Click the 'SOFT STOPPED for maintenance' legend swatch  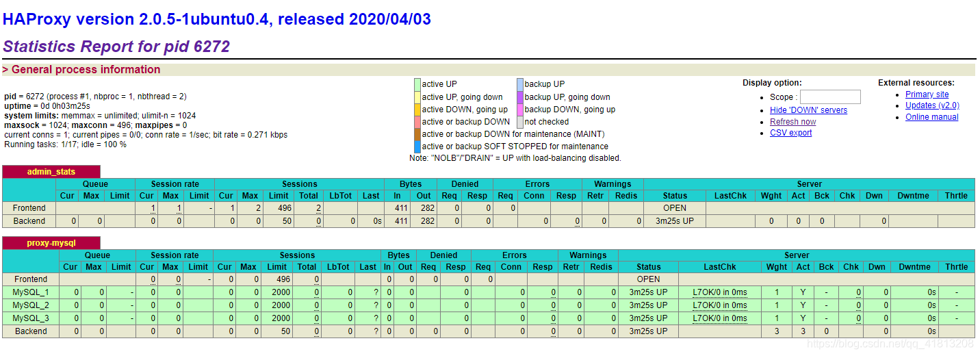tap(417, 147)
